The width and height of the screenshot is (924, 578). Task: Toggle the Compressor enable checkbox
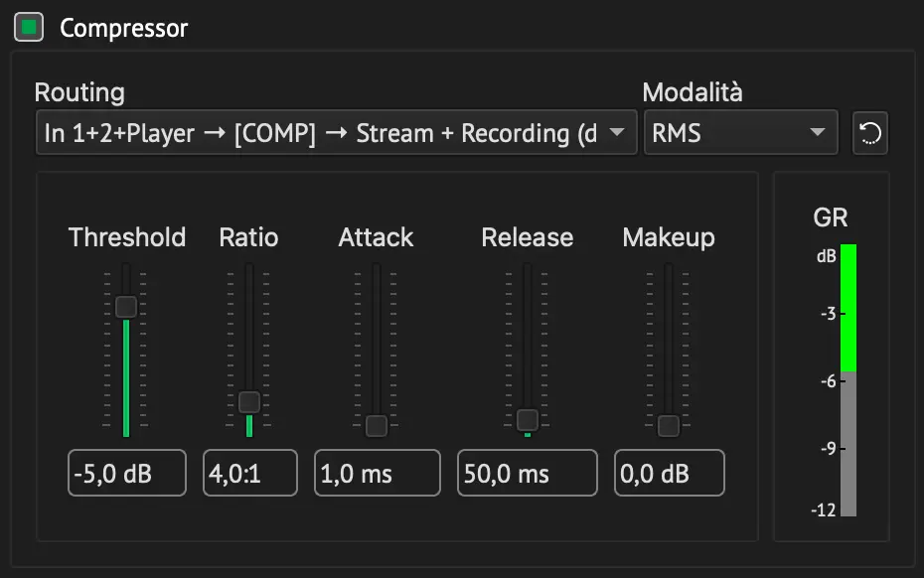[x=29, y=27]
